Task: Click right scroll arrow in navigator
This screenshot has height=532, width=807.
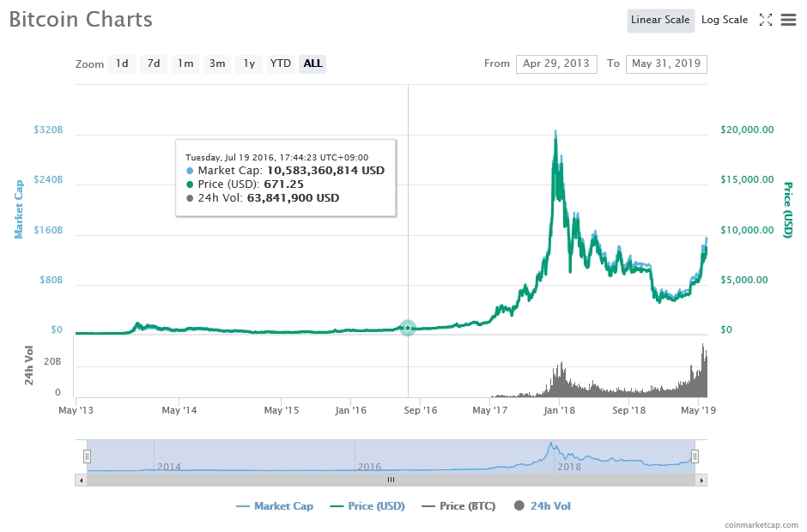Action: (702, 481)
